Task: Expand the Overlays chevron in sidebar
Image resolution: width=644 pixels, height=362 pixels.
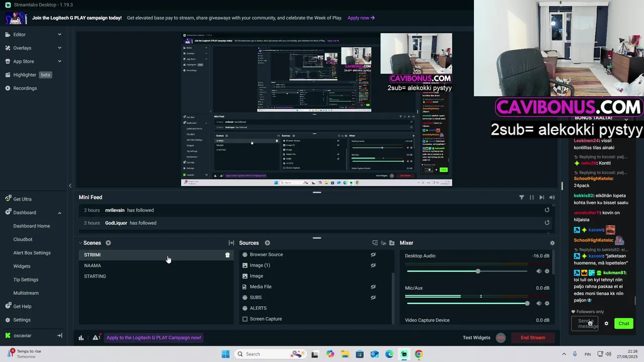Action: click(59, 48)
